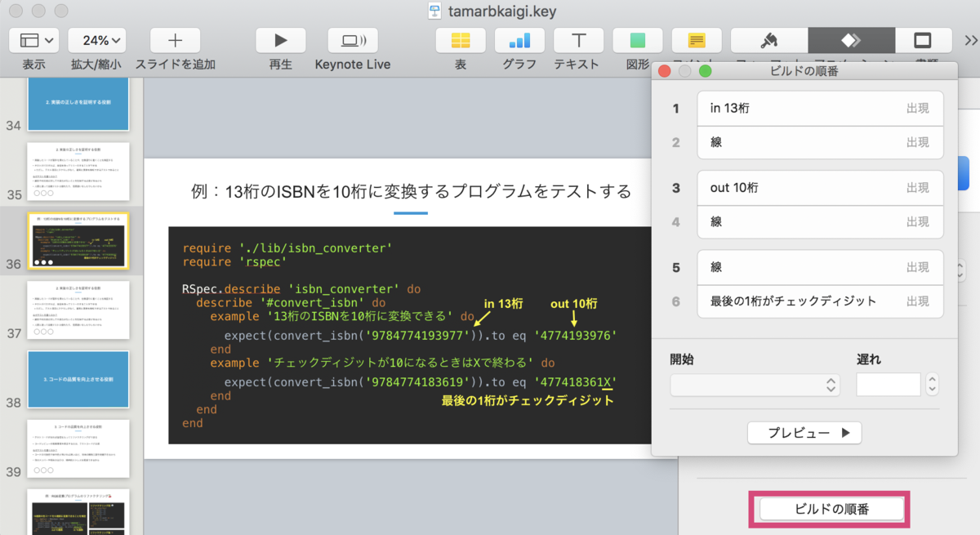Viewport: 980px width, 535px height.
Task: Open the 24% zoom level dropdown
Action: click(96, 40)
